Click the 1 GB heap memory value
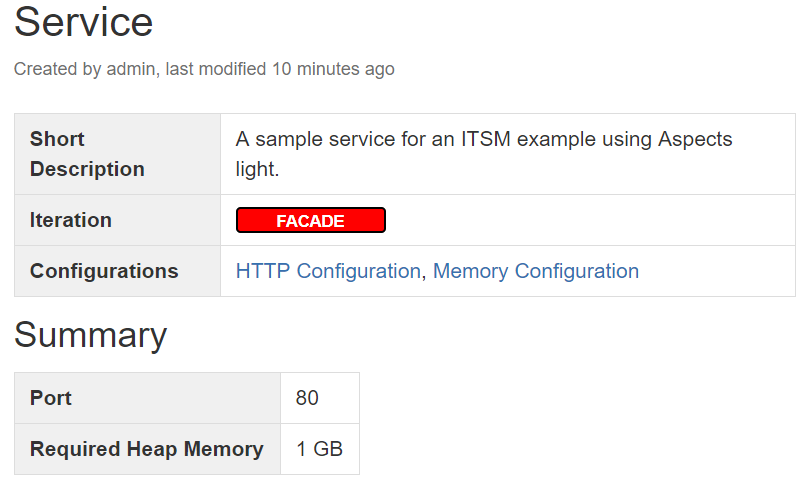 click(319, 449)
